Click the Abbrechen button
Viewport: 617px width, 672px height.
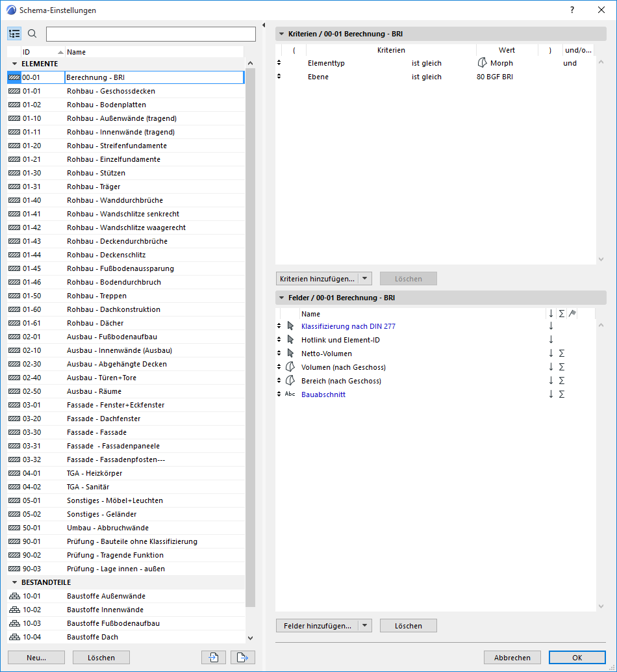(512, 658)
